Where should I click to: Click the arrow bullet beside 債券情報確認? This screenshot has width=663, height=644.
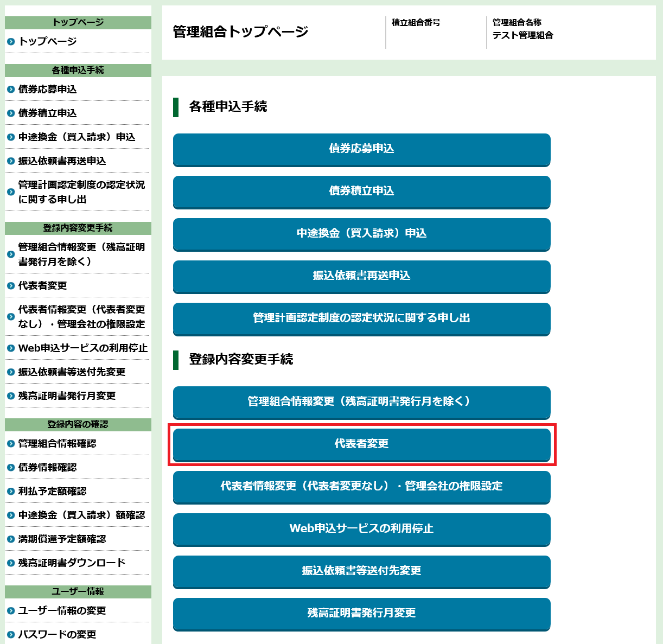pyautogui.click(x=10, y=468)
